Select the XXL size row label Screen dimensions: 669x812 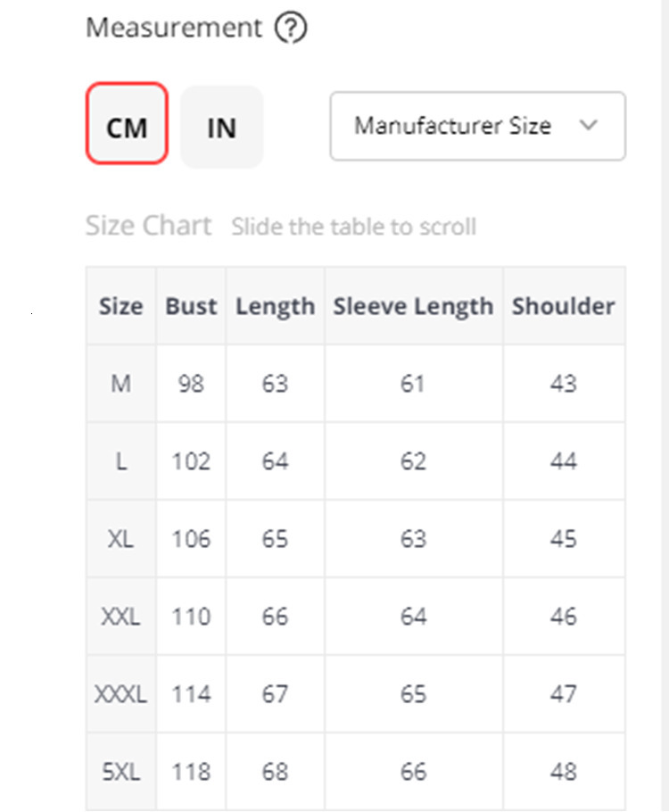tap(121, 617)
